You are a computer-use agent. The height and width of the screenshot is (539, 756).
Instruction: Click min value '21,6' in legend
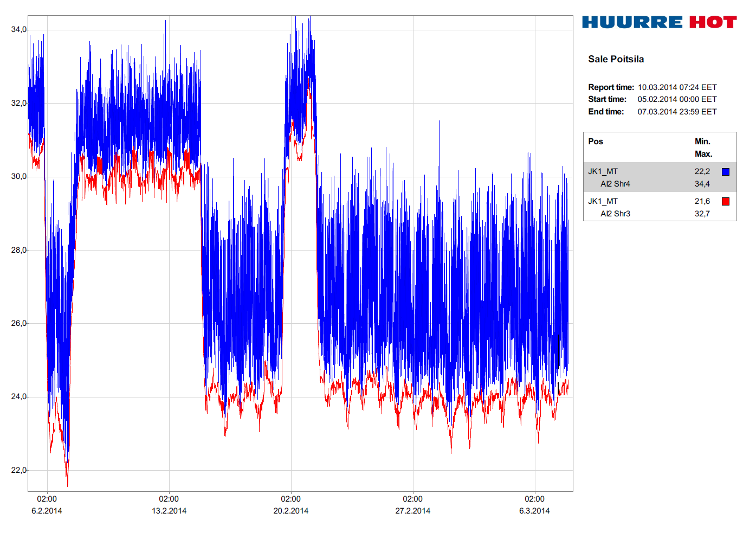coord(702,201)
